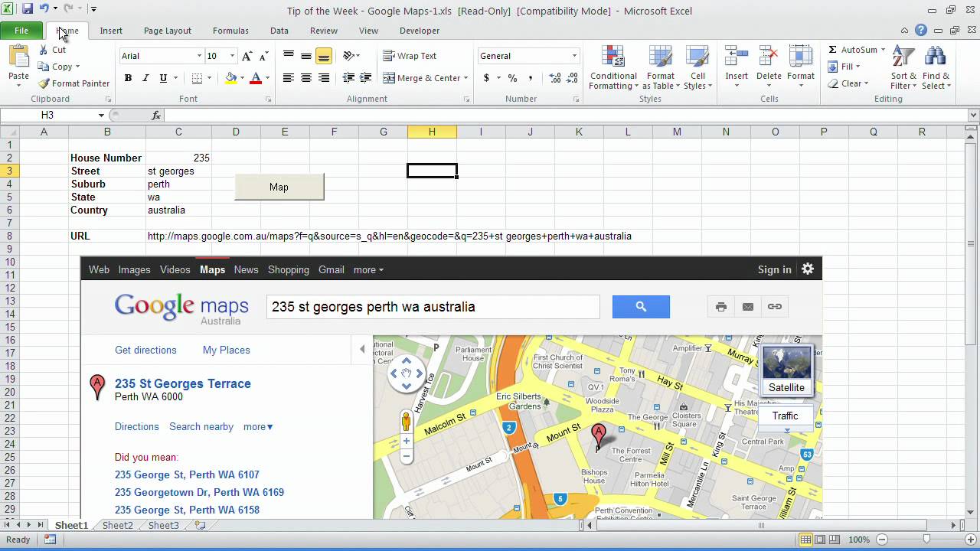The width and height of the screenshot is (980, 551).
Task: Switch to the Formulas ribbon tab
Action: click(230, 31)
